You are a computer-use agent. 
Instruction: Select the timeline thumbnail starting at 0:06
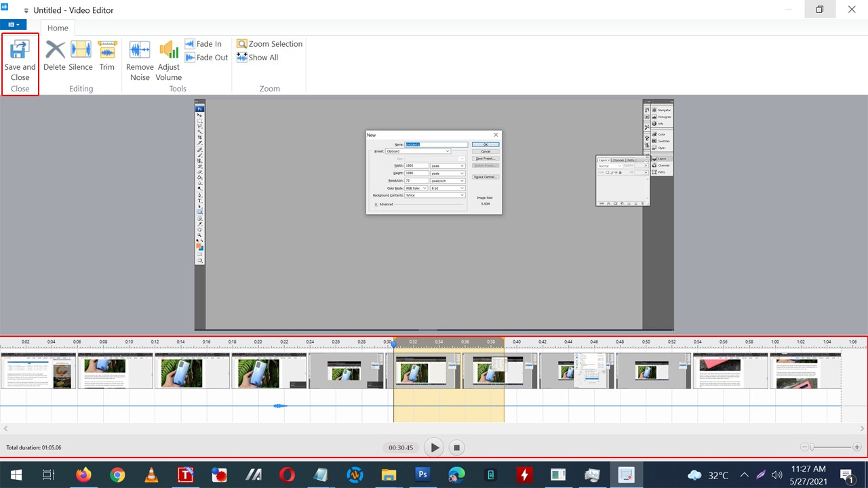[115, 370]
